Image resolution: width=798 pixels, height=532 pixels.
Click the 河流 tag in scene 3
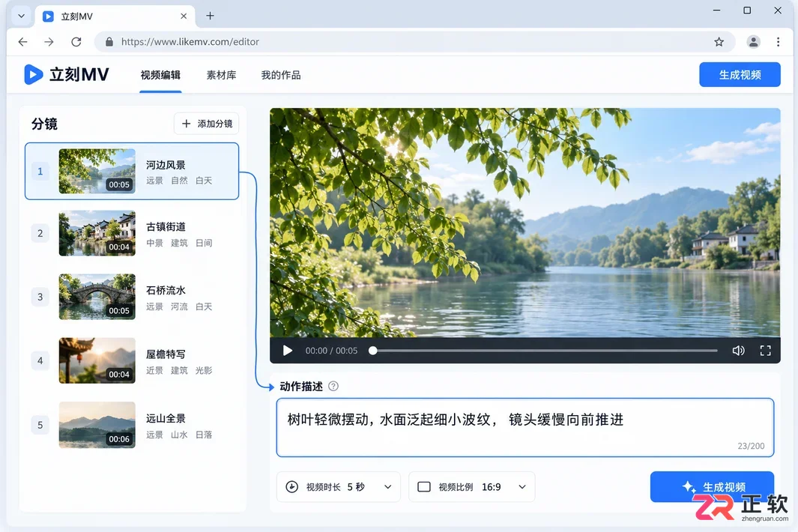tap(179, 306)
